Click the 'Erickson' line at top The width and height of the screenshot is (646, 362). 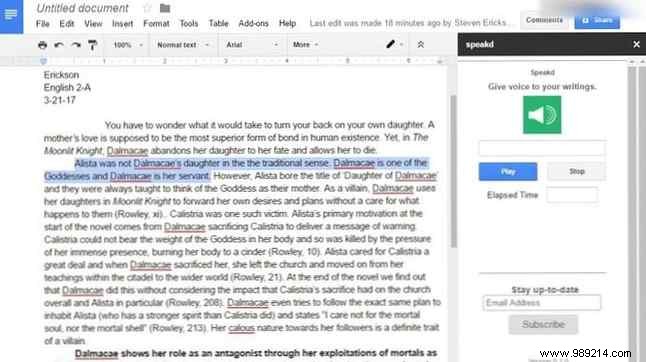[x=61, y=75]
